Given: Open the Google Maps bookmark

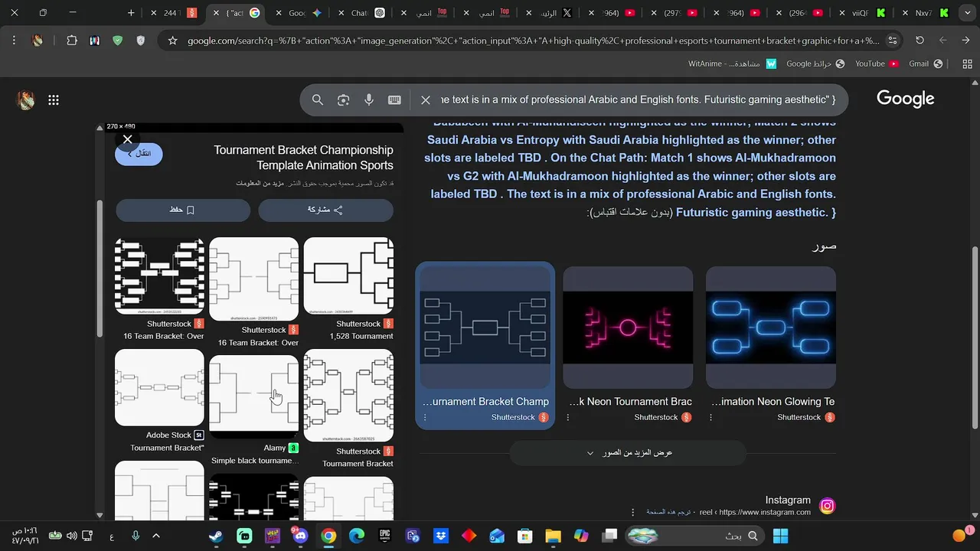Looking at the screenshot, I should [815, 64].
